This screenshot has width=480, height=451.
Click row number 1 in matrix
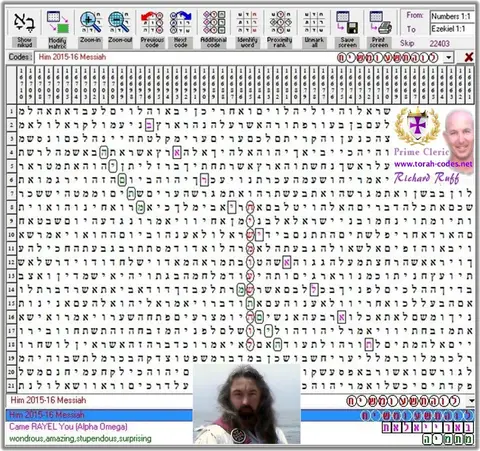pos(12,111)
